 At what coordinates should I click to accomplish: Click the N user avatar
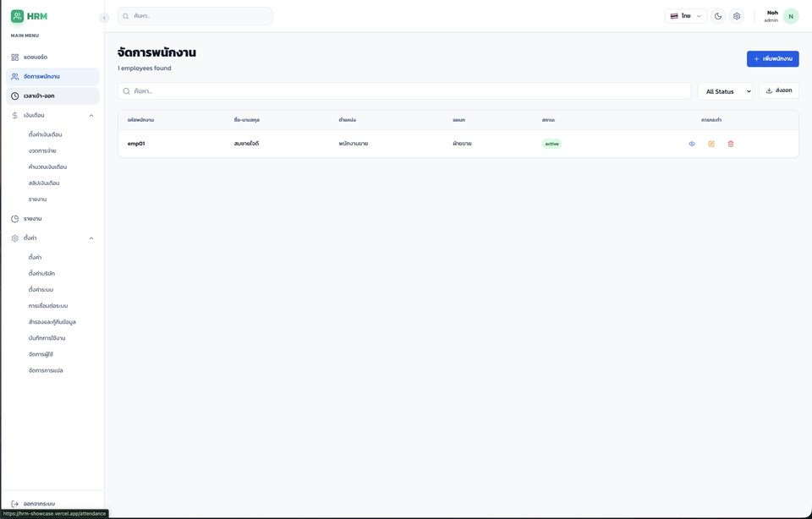coord(791,16)
